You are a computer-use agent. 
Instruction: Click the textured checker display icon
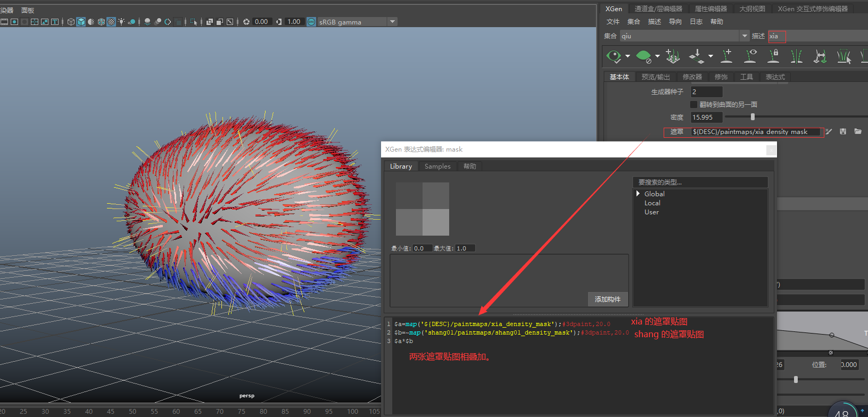111,22
